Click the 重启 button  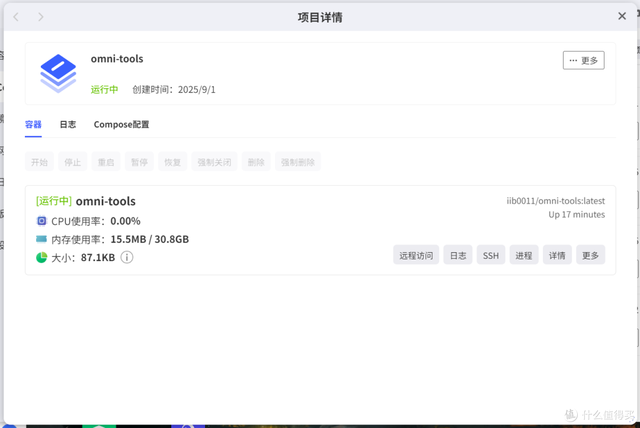(x=106, y=162)
